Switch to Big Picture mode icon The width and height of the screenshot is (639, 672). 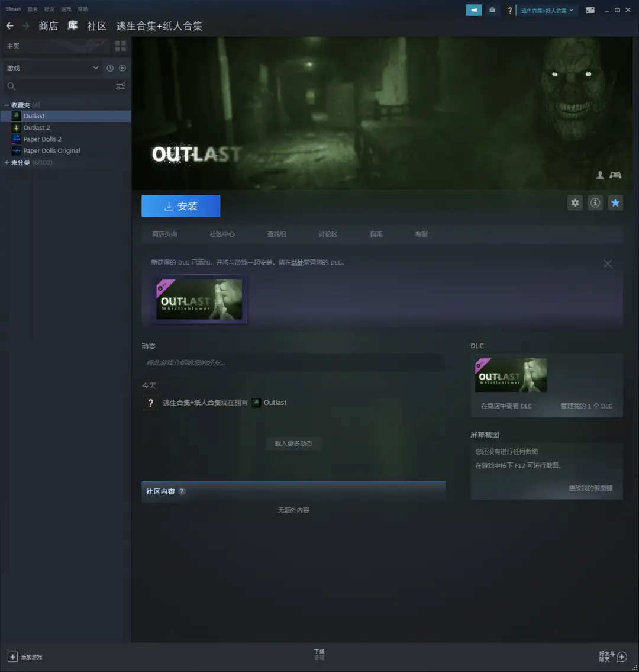590,10
